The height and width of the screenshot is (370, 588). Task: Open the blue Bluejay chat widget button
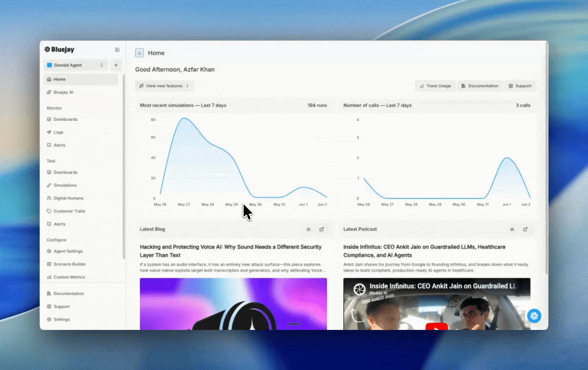coord(534,316)
